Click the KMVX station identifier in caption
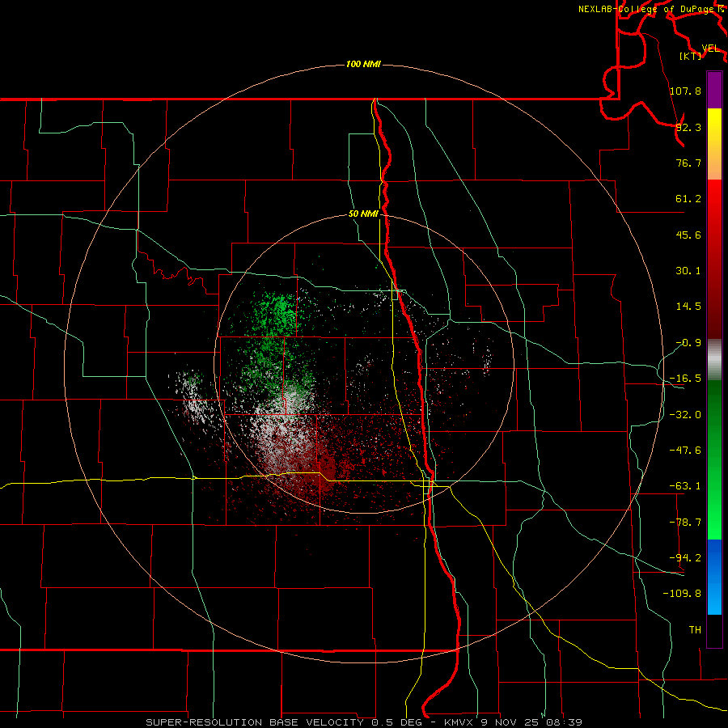 [458, 722]
